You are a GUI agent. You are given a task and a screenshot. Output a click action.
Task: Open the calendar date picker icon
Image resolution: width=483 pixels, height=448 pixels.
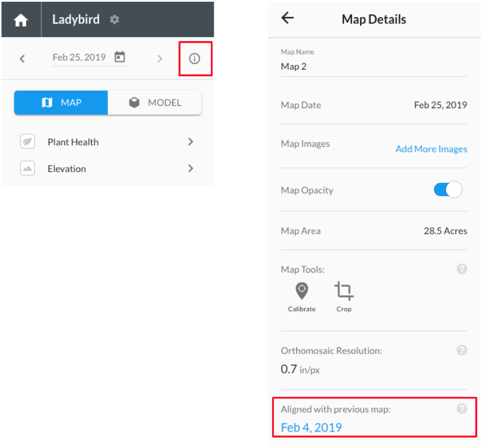point(120,57)
